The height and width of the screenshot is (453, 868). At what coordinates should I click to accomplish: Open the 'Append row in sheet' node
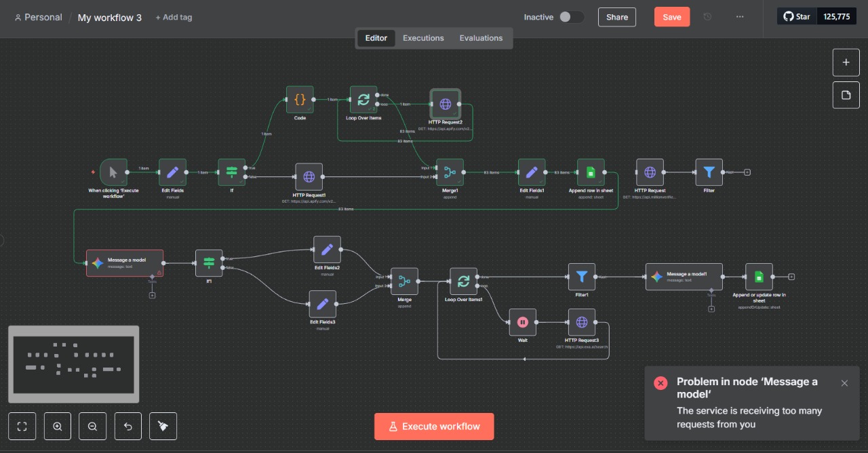[591, 172]
